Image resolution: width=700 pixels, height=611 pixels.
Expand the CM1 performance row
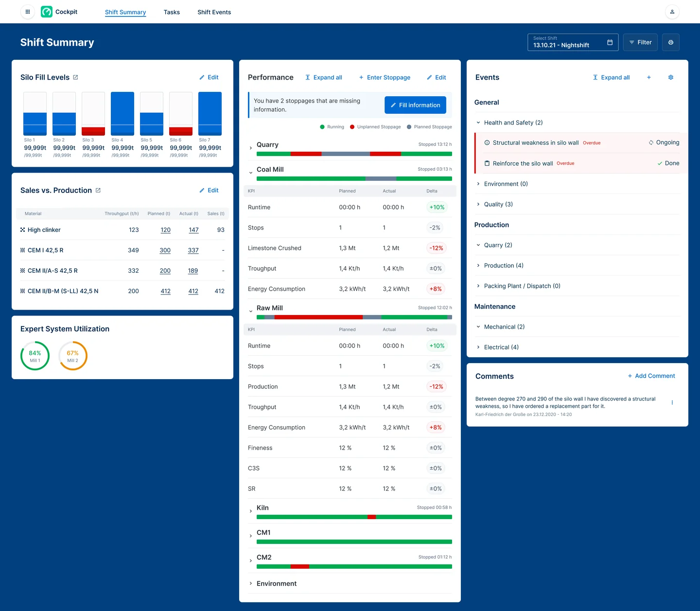[x=251, y=536]
